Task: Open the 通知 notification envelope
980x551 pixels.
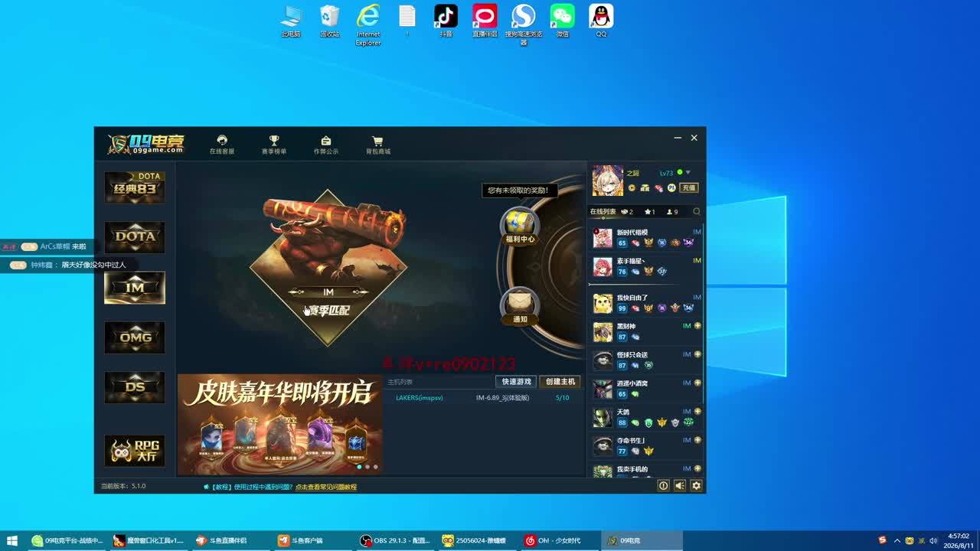Action: [x=520, y=306]
